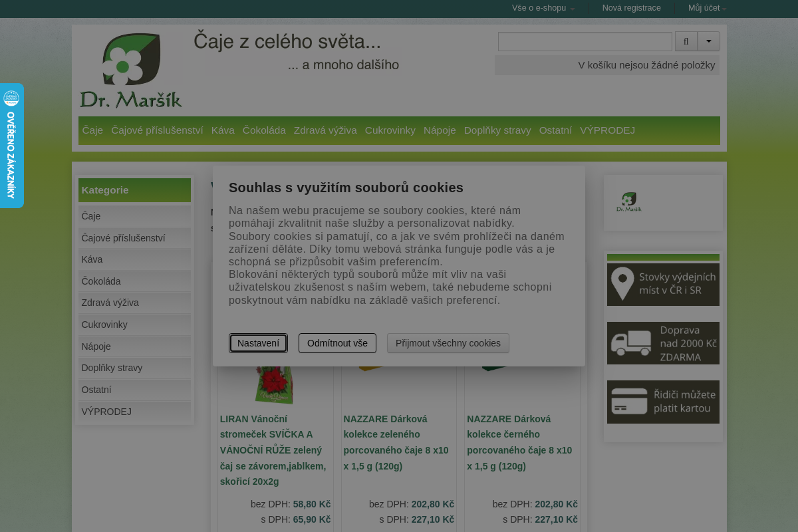Screen dimensions: 798x532
Task: Click the LIRAN red flower tea box image
Action: [x=275, y=385]
